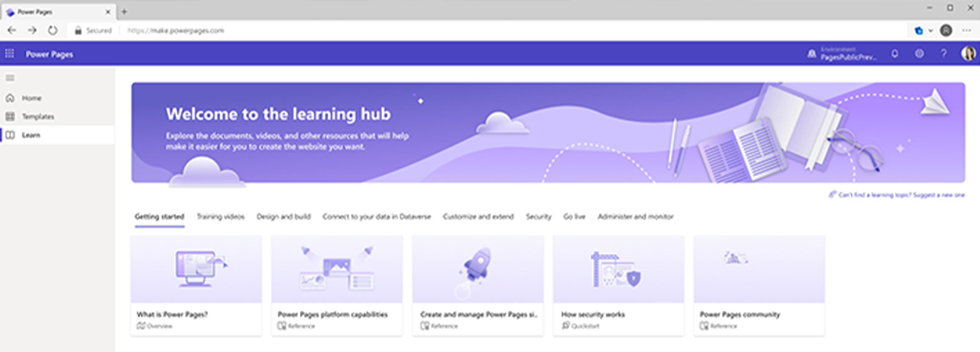The width and height of the screenshot is (980, 352).
Task: Click thumbnail of How security works card
Action: [x=619, y=270]
